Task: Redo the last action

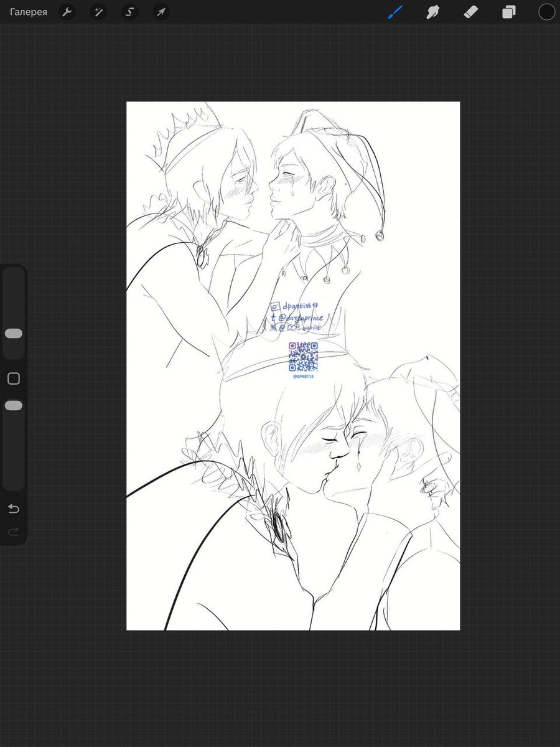Action: 13,532
